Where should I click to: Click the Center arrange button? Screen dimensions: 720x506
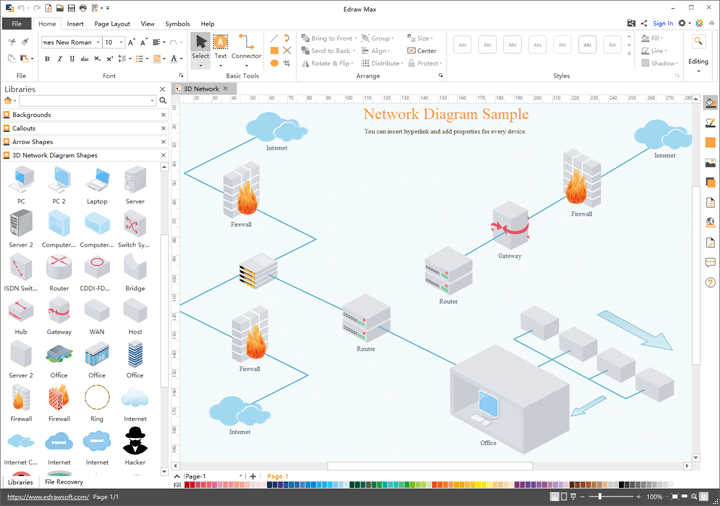pos(422,51)
